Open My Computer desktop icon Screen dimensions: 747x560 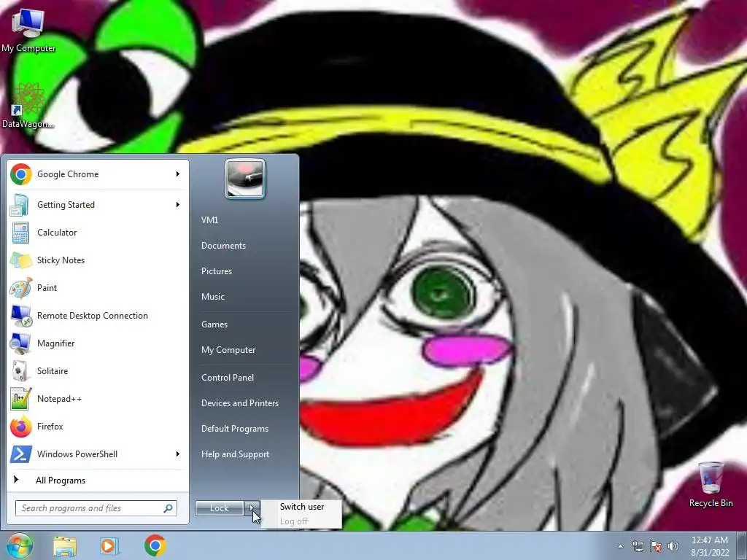pos(28,29)
